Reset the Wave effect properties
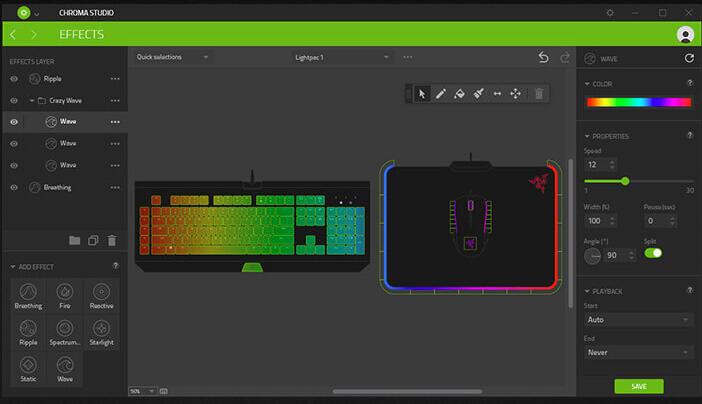Viewport: 702px width, 404px height. (688, 59)
